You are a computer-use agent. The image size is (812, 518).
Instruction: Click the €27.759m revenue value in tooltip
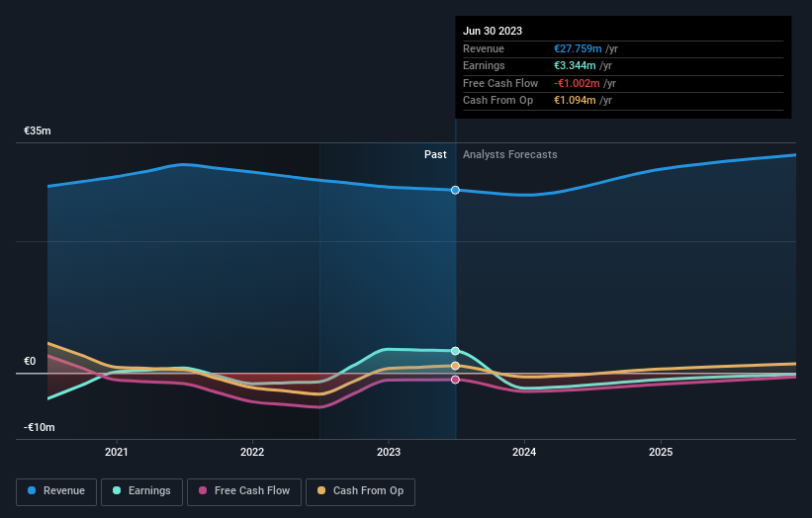click(x=578, y=48)
